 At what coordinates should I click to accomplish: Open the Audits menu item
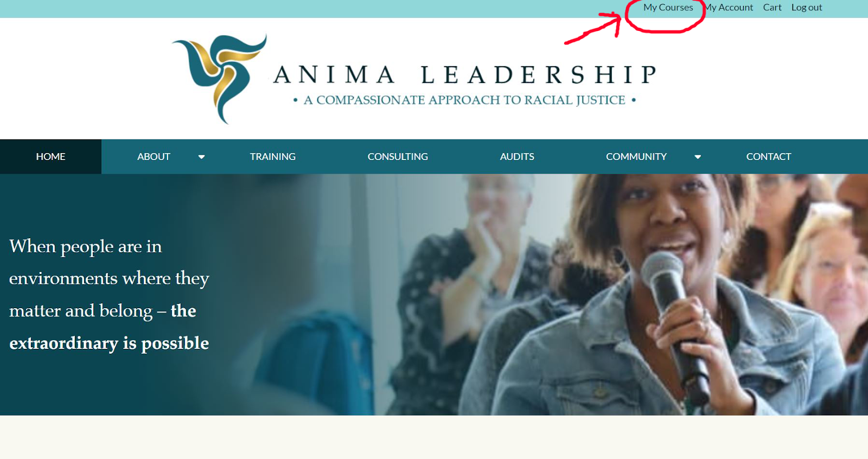coord(517,156)
